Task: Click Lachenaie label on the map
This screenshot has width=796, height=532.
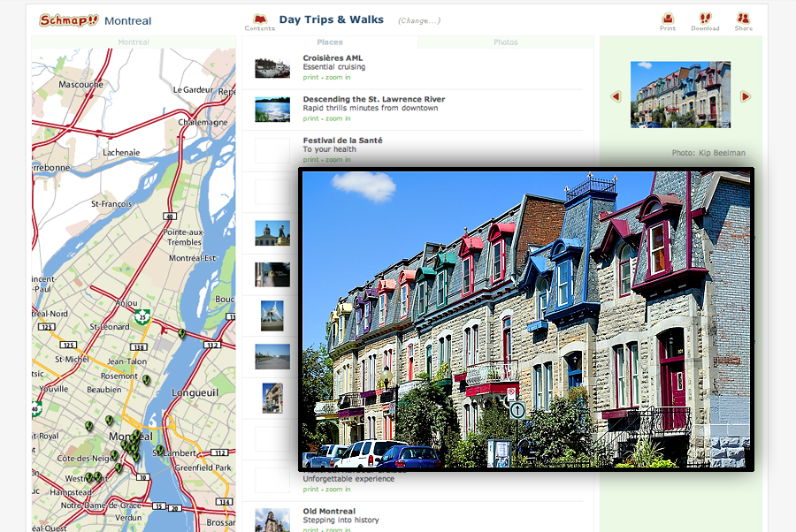Action: (121, 152)
